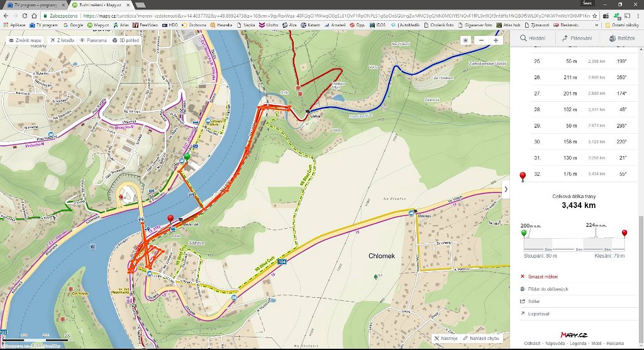Open the IDOS bookmark

pyautogui.click(x=378, y=25)
